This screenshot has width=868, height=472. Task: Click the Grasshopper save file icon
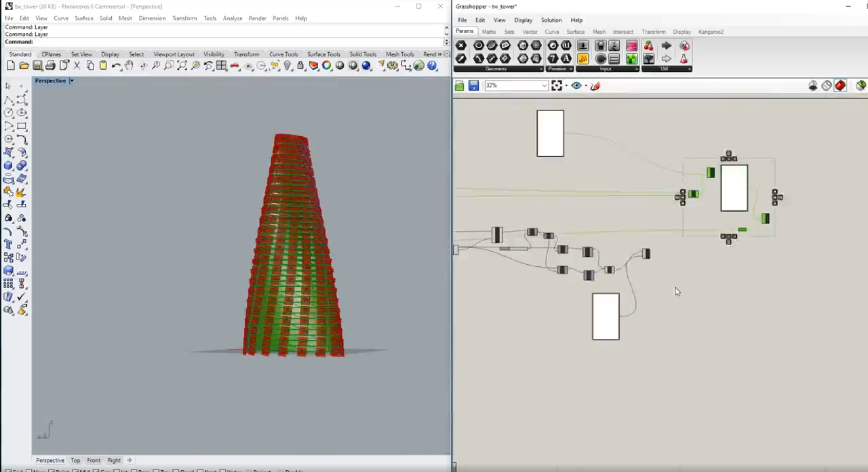coord(473,86)
